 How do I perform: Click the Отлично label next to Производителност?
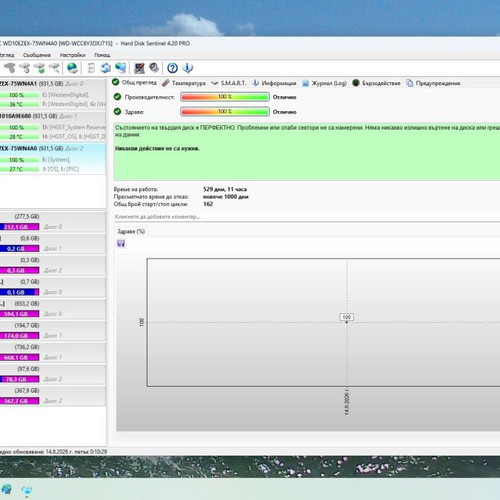(284, 97)
